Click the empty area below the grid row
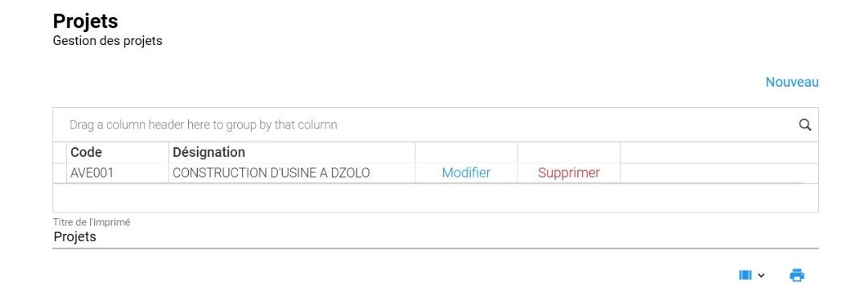868x304 pixels. tap(435, 198)
